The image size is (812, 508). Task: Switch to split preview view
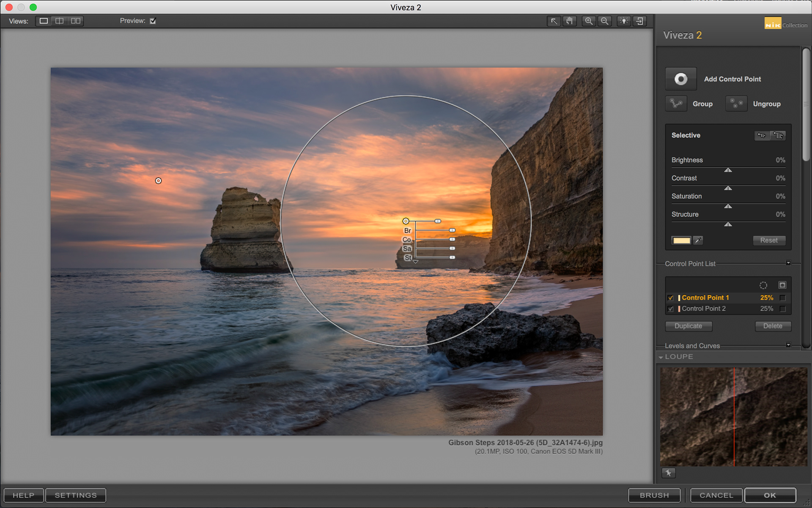60,21
